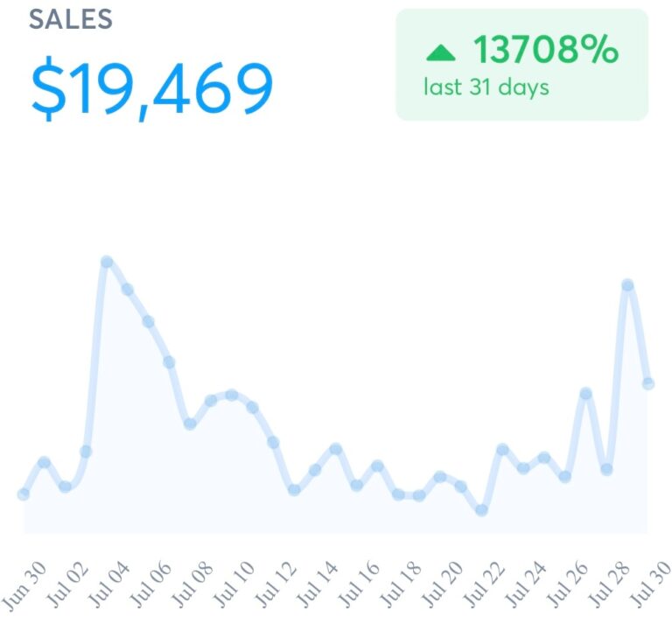Viewport: 672px width, 617px height.
Task: Pick the Jul 10 data point
Action: point(232,395)
